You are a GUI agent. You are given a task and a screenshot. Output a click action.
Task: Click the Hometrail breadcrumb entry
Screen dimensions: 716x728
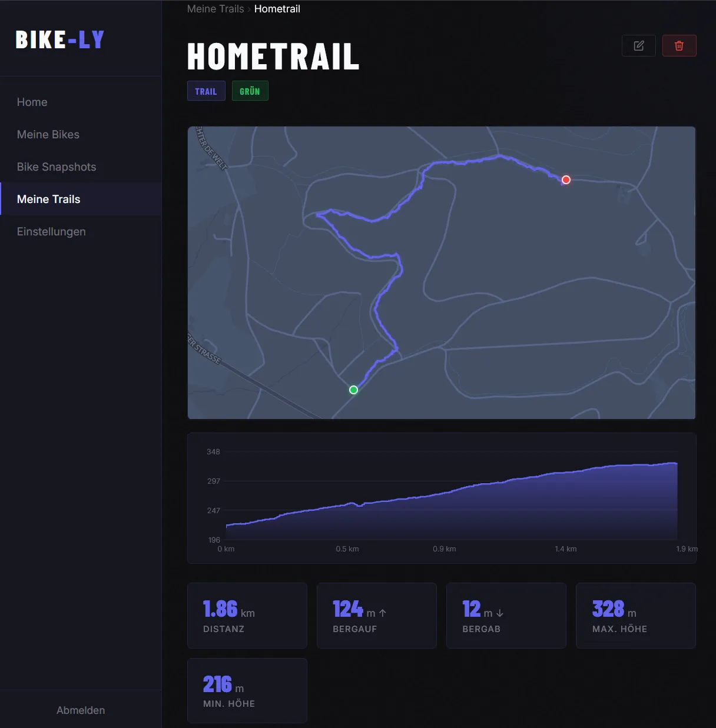277,9
